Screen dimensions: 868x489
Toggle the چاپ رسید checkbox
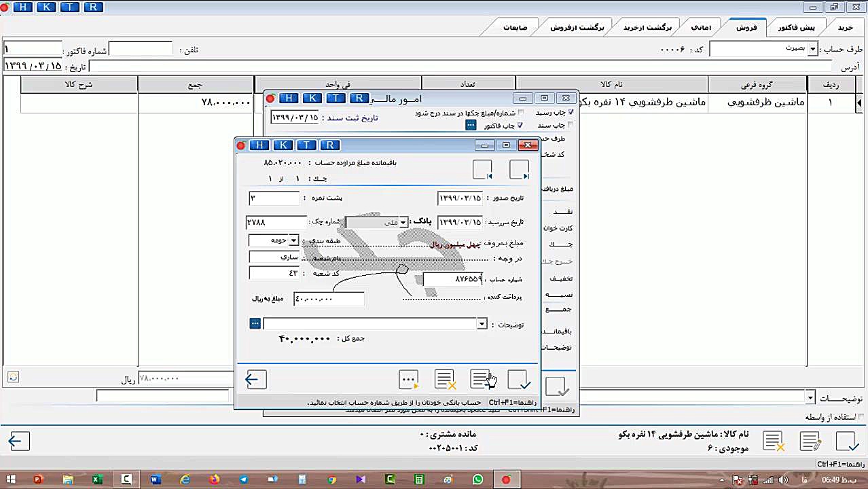point(571,113)
